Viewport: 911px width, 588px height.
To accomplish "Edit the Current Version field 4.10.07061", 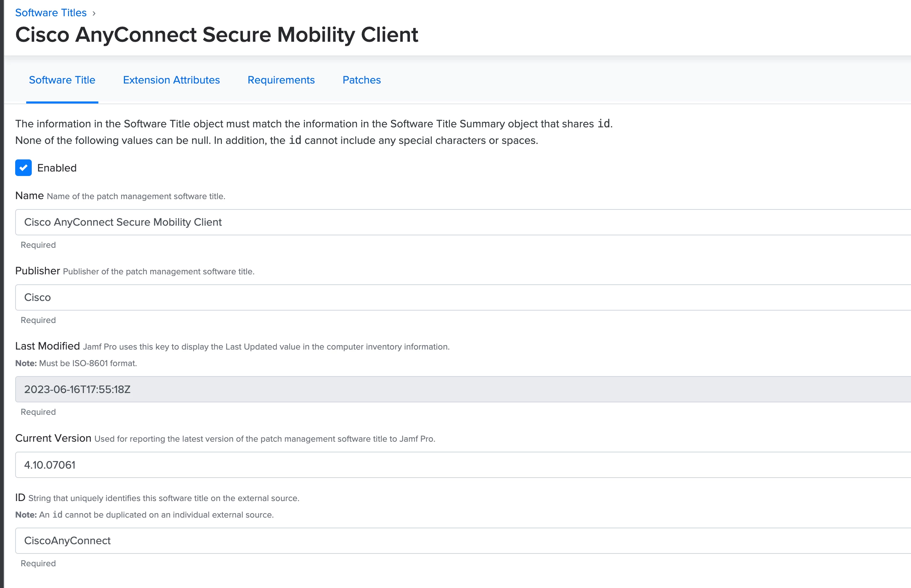I will pos(463,465).
